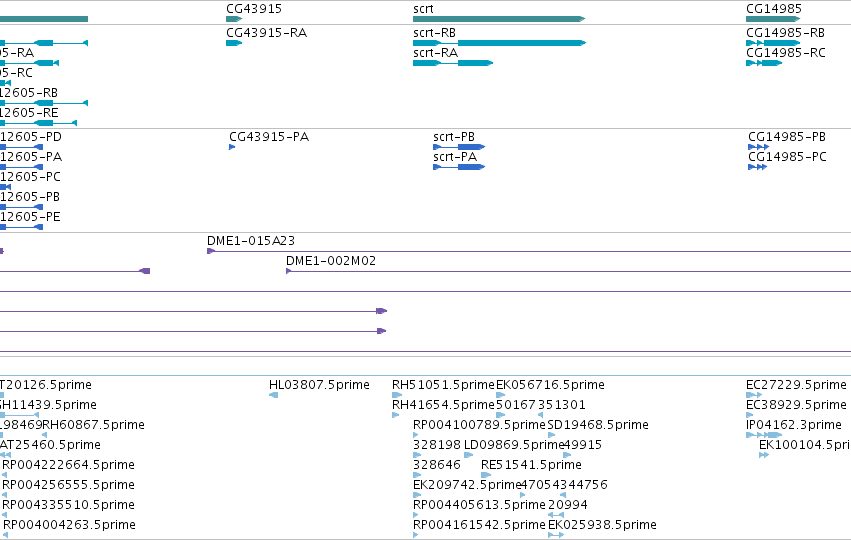Click the RH51051.5prime EST label

coord(443,385)
